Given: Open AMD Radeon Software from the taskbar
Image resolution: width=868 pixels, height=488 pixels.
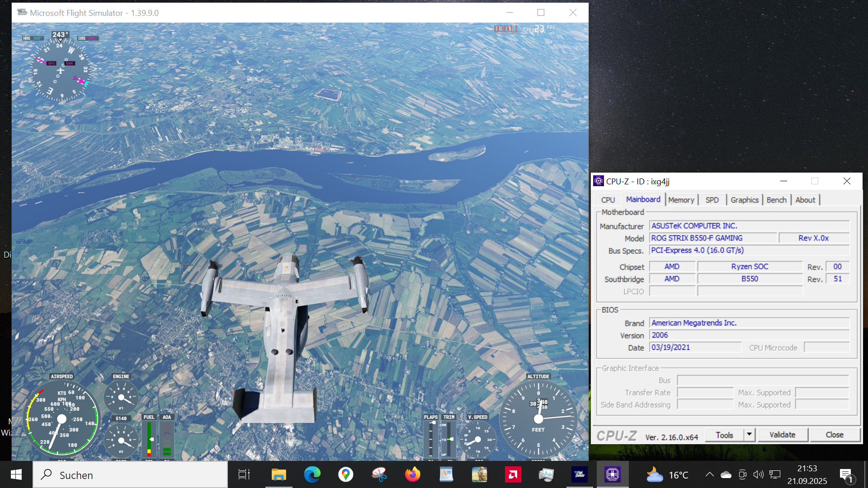Looking at the screenshot, I should click(x=513, y=474).
